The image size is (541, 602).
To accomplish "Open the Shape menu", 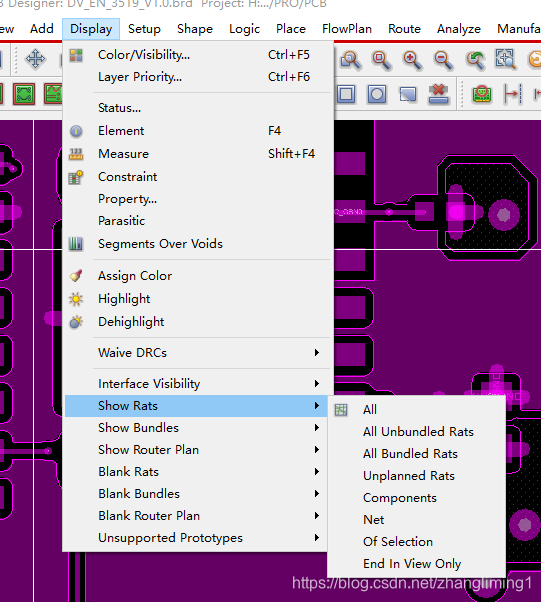I will point(195,29).
